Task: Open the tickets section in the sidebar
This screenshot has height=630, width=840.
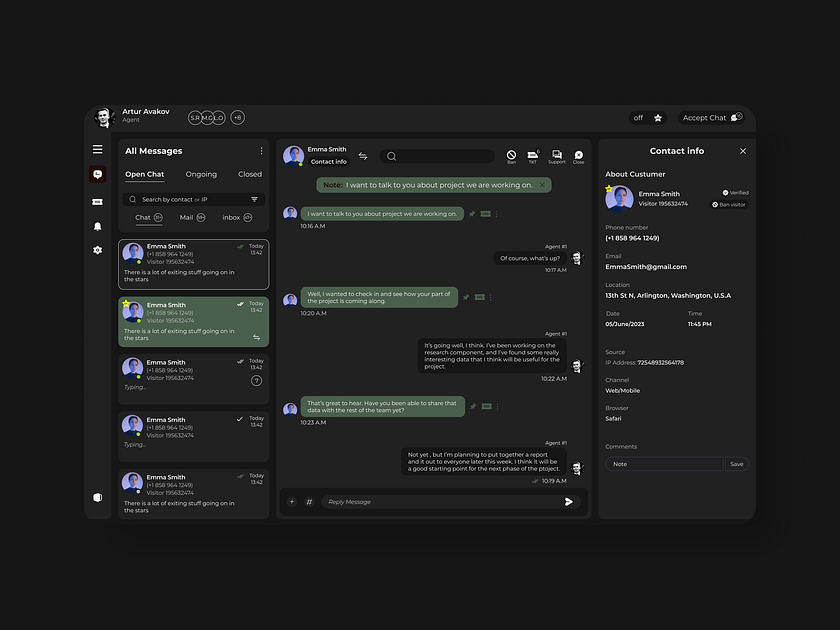Action: coord(97,201)
